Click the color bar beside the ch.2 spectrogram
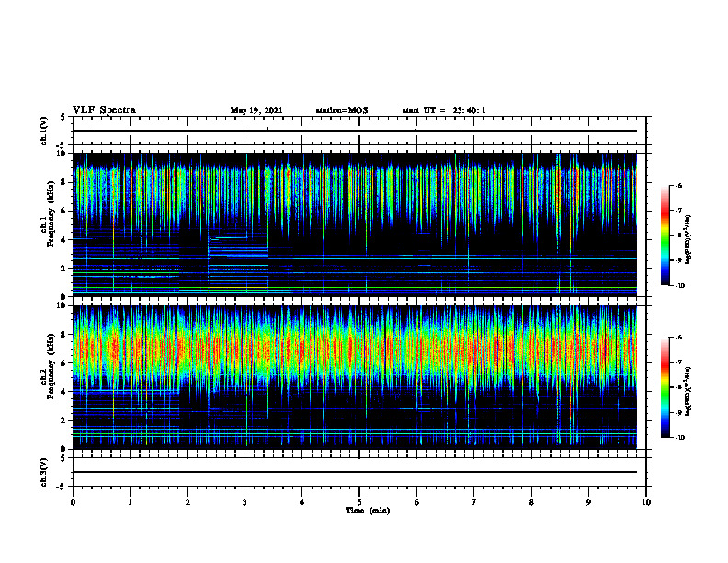This screenshot has width=728, height=563. pos(665,387)
